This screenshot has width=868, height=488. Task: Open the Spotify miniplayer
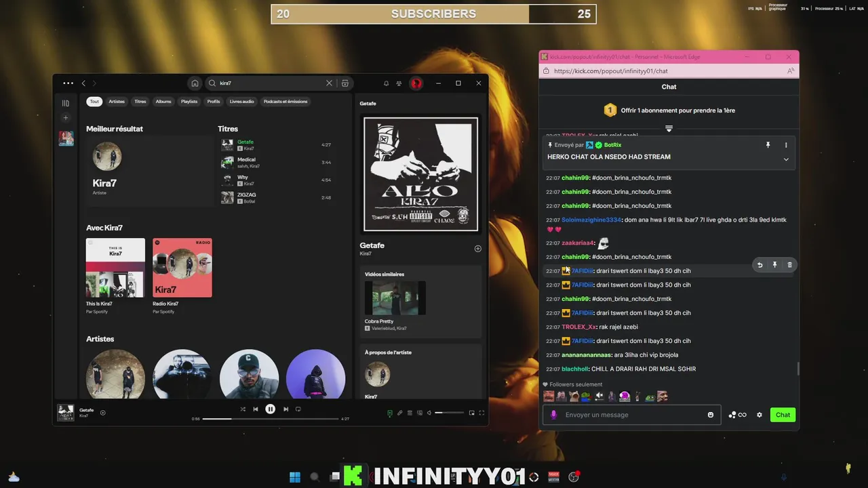[472, 413]
